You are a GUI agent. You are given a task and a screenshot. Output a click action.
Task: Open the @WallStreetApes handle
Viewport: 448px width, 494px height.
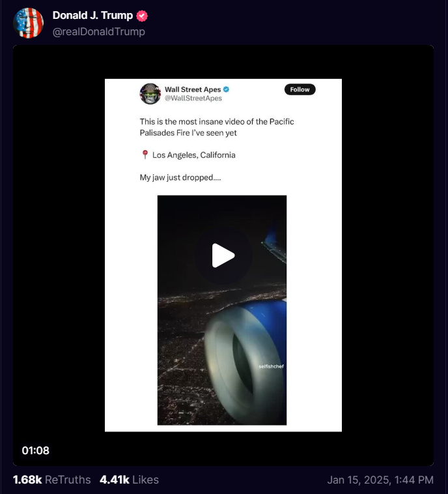(x=193, y=98)
